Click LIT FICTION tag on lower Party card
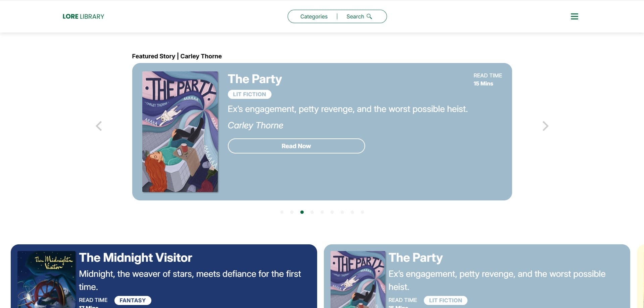The width and height of the screenshot is (644, 308). coord(445,300)
